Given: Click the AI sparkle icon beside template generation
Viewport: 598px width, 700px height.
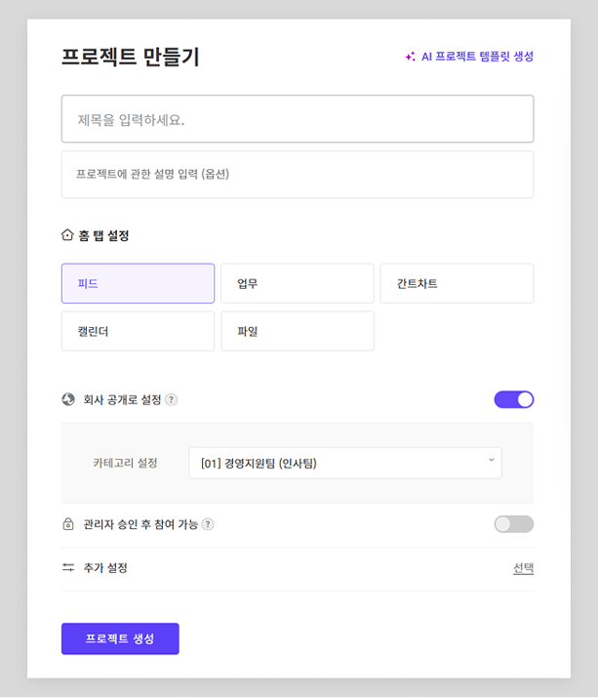Looking at the screenshot, I should 411,57.
